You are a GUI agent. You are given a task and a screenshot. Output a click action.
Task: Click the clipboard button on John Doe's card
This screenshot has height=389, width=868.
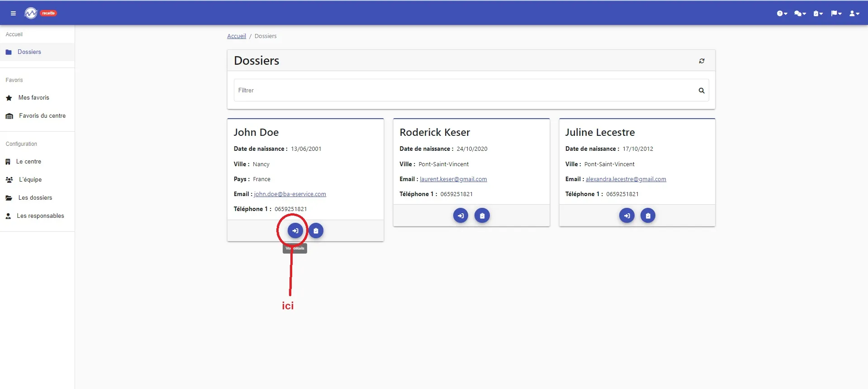[x=316, y=231]
